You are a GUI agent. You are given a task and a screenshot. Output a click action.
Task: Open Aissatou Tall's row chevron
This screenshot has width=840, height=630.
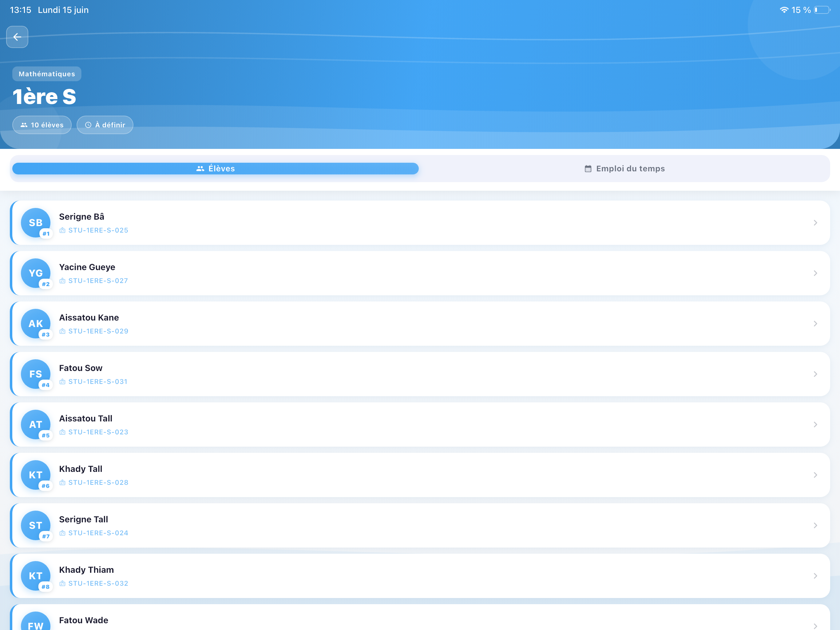tap(815, 425)
